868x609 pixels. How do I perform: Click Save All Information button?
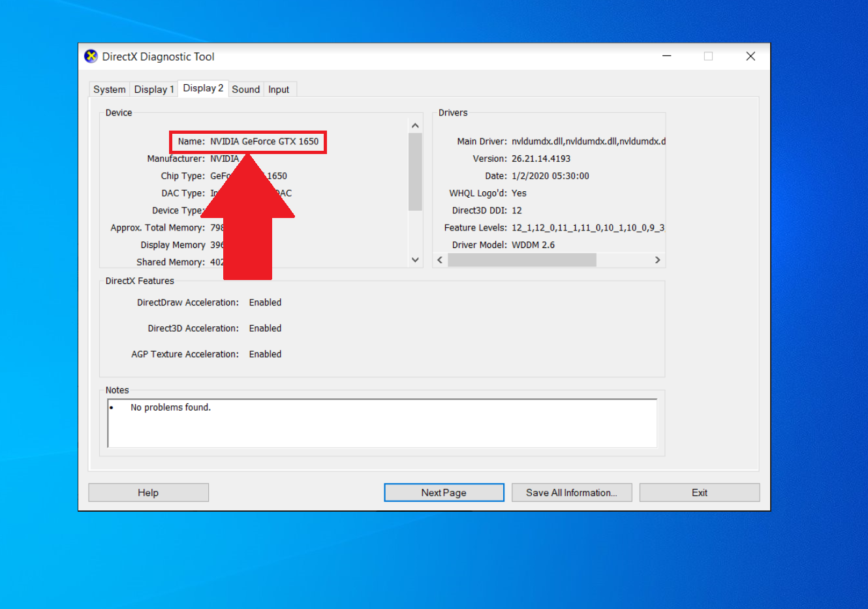click(572, 492)
